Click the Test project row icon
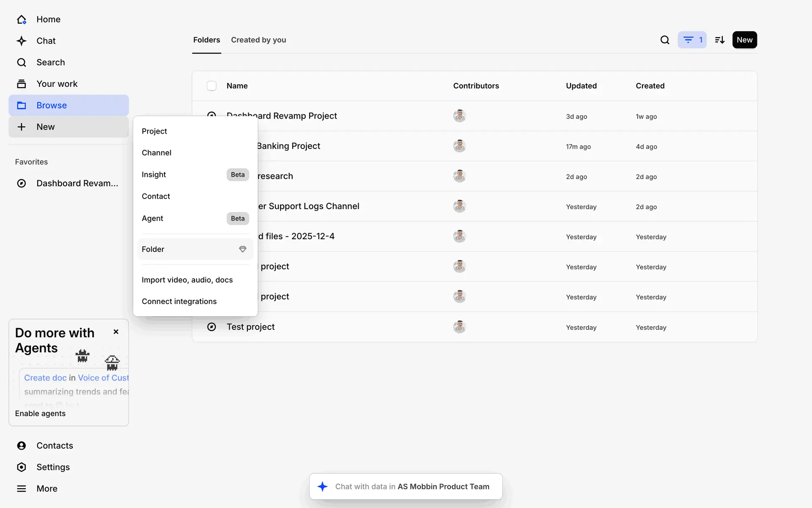812x508 pixels. click(211, 327)
